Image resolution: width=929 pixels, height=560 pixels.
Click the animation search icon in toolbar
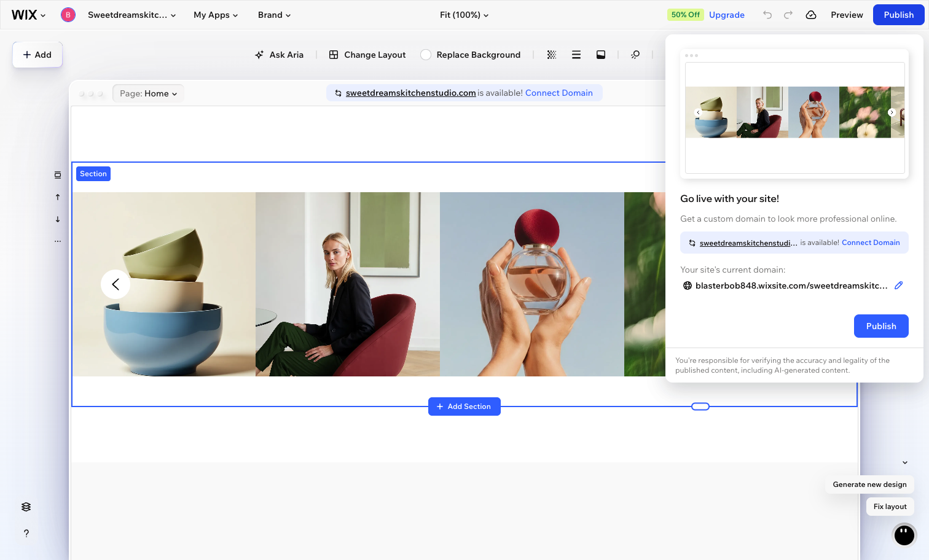635,55
